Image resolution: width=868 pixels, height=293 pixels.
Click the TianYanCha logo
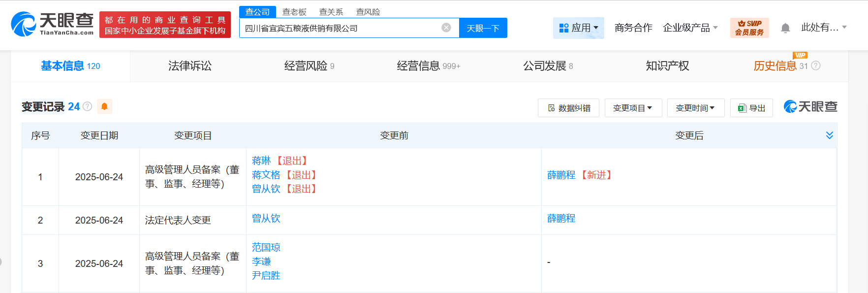(x=52, y=24)
